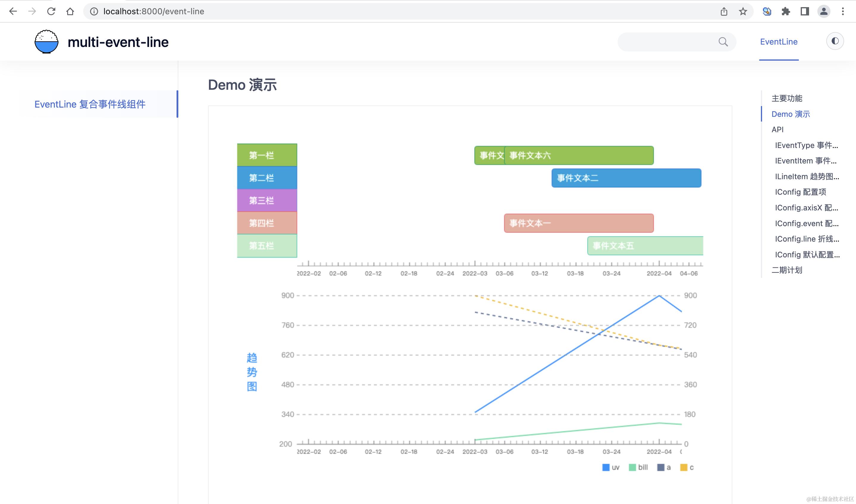The width and height of the screenshot is (856, 504).
Task: Open IConfig.event anchor link
Action: tap(807, 223)
